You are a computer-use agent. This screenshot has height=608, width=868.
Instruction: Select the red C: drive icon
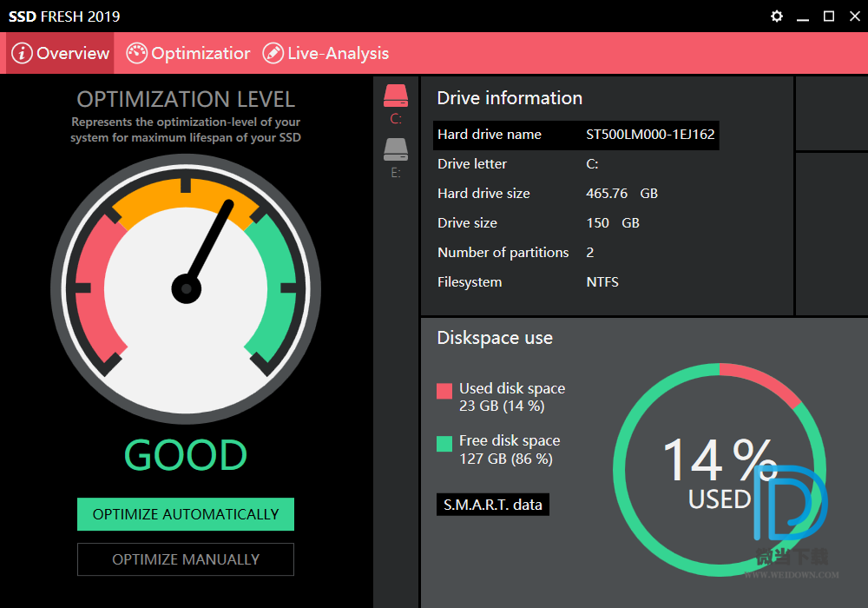(x=396, y=96)
